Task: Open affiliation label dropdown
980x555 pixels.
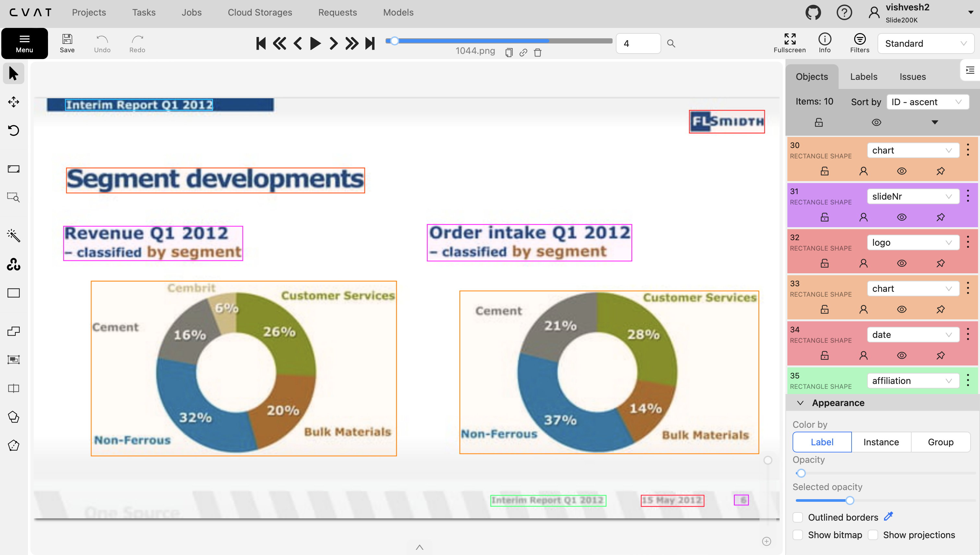Action: tap(913, 381)
